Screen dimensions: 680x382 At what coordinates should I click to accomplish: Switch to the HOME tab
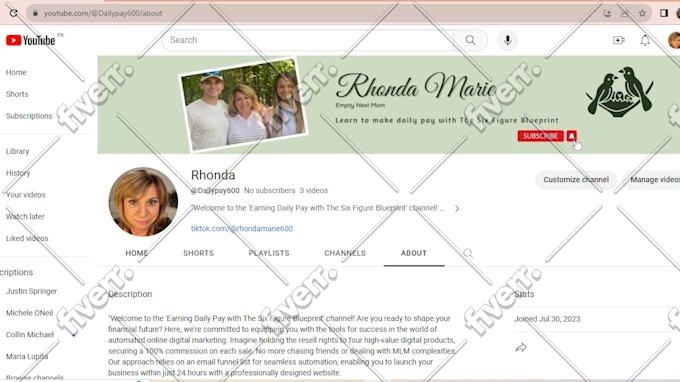pyautogui.click(x=137, y=253)
